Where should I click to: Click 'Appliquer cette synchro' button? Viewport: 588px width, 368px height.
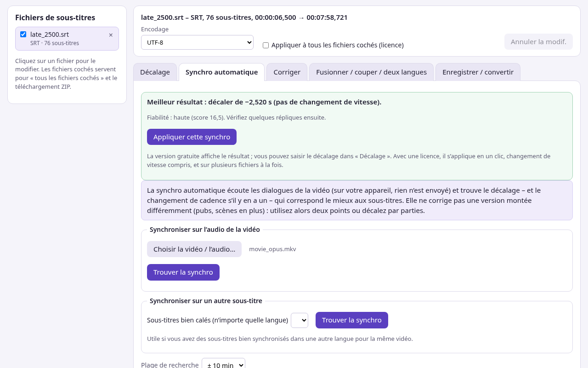(x=192, y=137)
